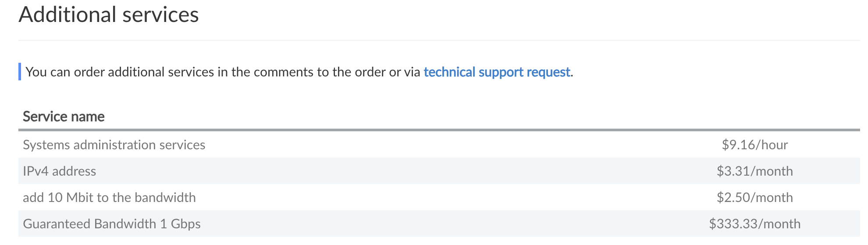Image resolution: width=868 pixels, height=245 pixels.
Task: Click the thin divider below the Additional services heading
Action: [x=438, y=40]
